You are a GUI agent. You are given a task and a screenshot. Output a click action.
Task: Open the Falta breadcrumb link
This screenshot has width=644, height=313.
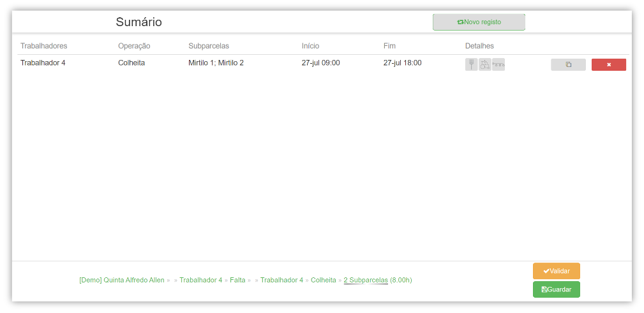pyautogui.click(x=237, y=280)
